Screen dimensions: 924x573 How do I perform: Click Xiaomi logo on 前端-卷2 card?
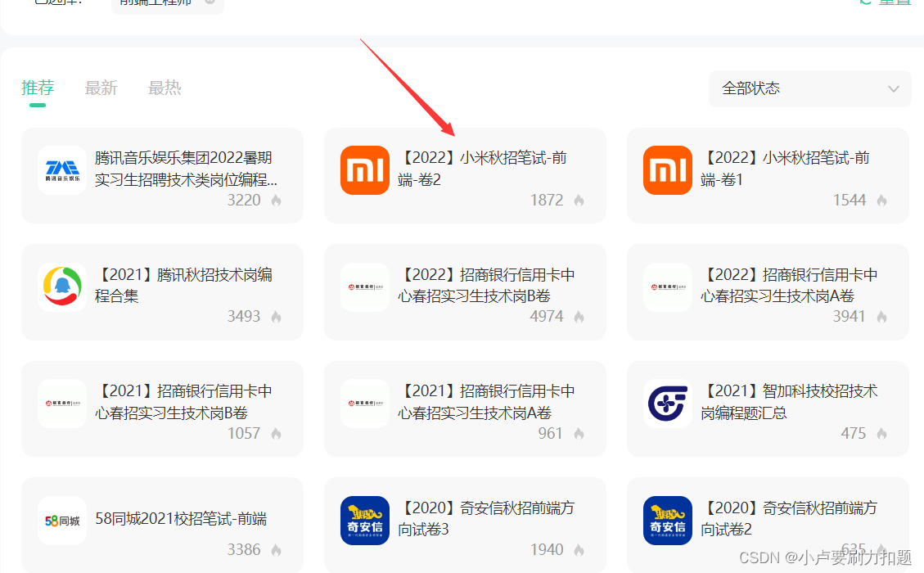365,170
